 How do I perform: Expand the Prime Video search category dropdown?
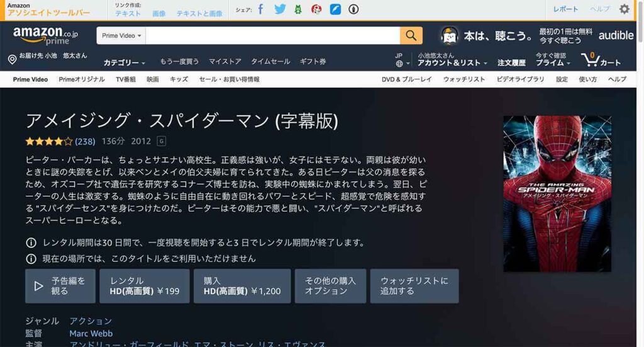(121, 36)
